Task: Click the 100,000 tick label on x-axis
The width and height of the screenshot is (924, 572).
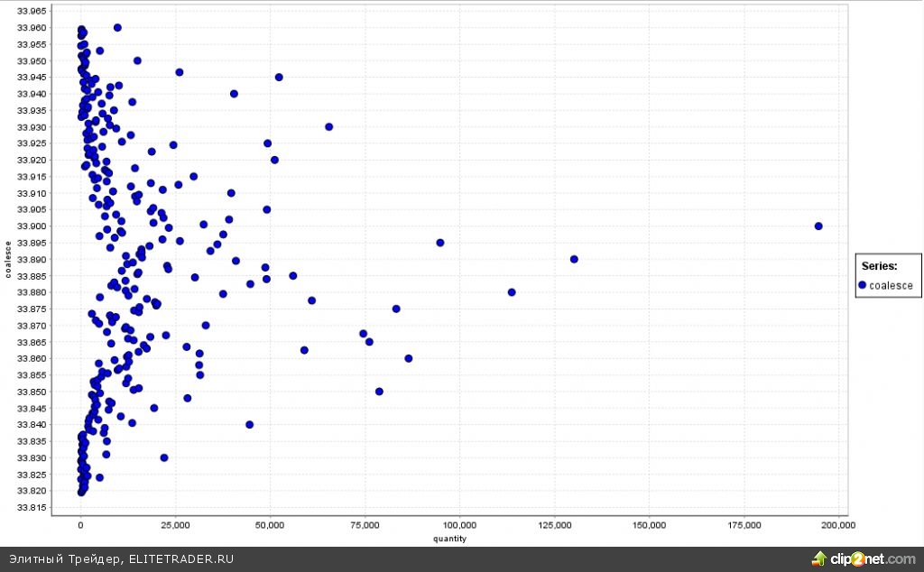Action: (460, 525)
